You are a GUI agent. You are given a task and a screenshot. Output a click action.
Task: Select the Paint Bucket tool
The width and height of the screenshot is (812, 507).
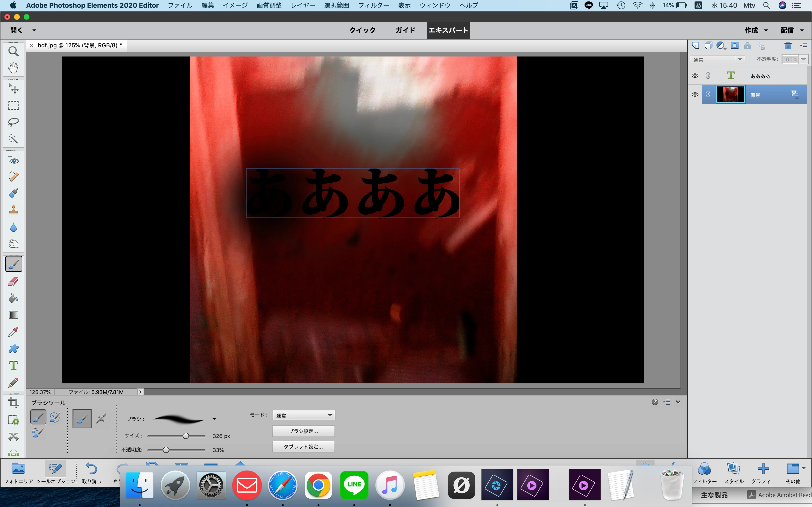click(14, 298)
